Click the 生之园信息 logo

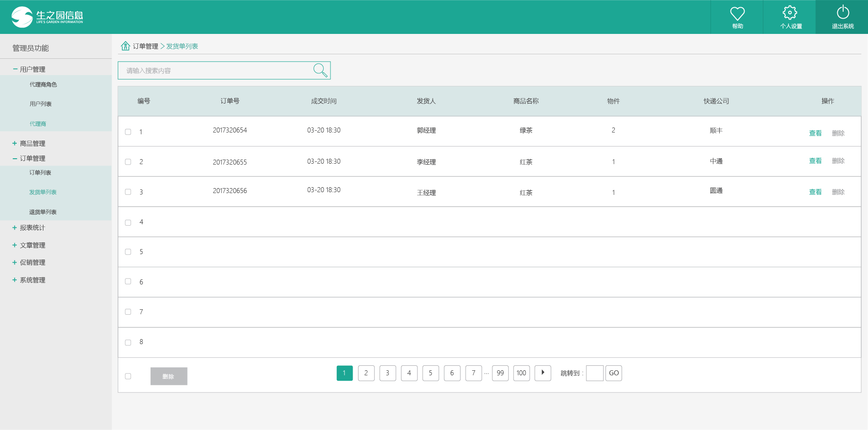47,17
